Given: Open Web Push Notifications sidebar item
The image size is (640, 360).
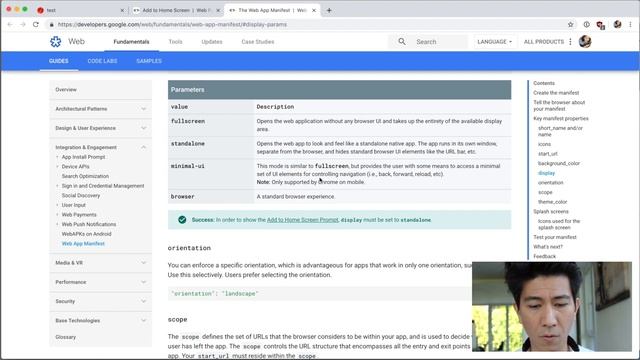Looking at the screenshot, I should click(89, 224).
